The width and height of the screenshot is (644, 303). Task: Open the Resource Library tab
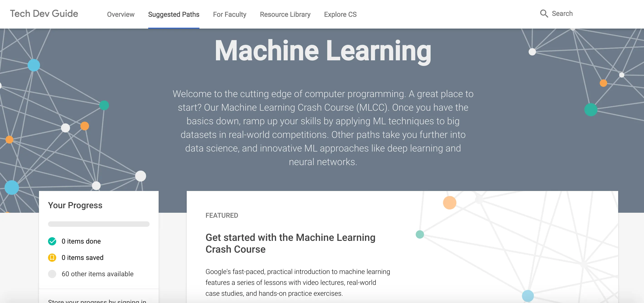click(285, 14)
